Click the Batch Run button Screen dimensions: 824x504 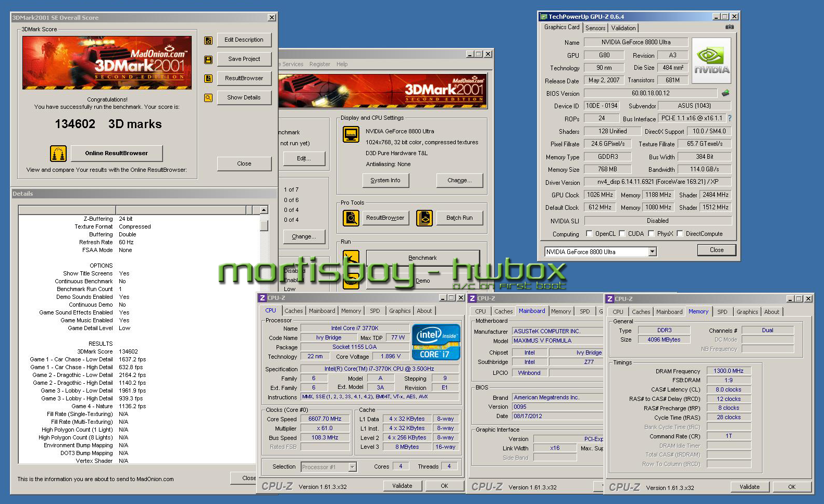(459, 218)
